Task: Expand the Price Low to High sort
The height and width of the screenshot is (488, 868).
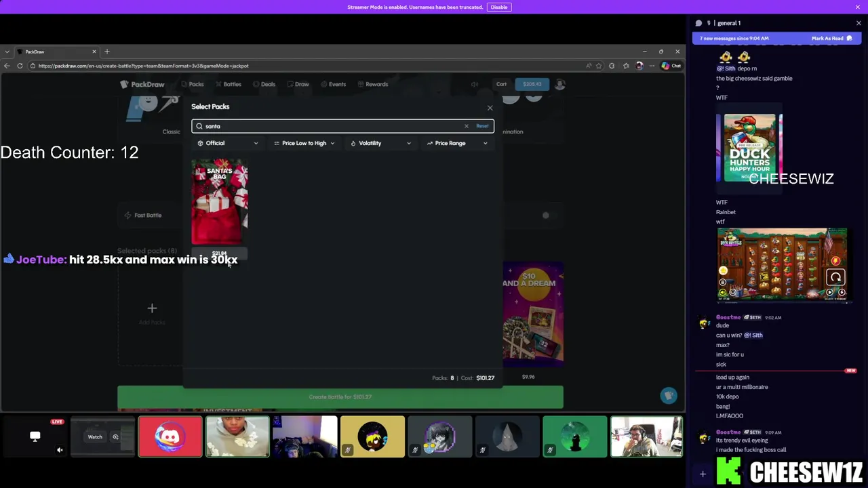Action: click(304, 143)
